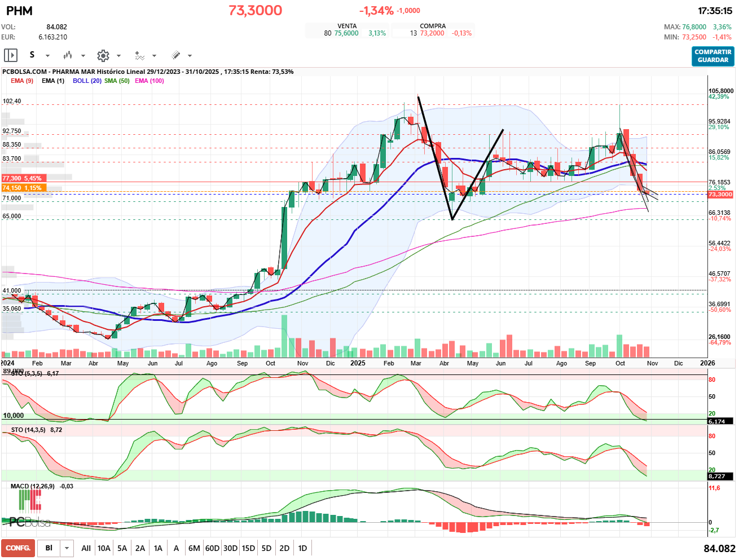Click the S timeframe icon in the toolbar
Image resolution: width=743 pixels, height=560 pixels.
pos(32,55)
